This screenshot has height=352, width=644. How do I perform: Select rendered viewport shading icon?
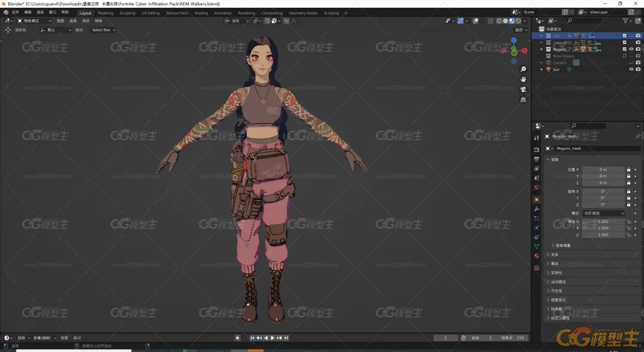(x=518, y=21)
